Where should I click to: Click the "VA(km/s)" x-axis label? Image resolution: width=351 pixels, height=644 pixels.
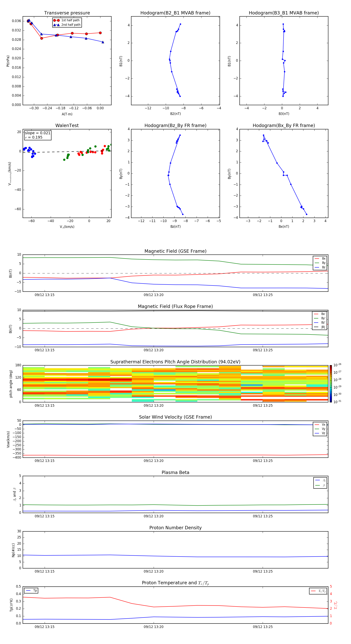point(67,227)
